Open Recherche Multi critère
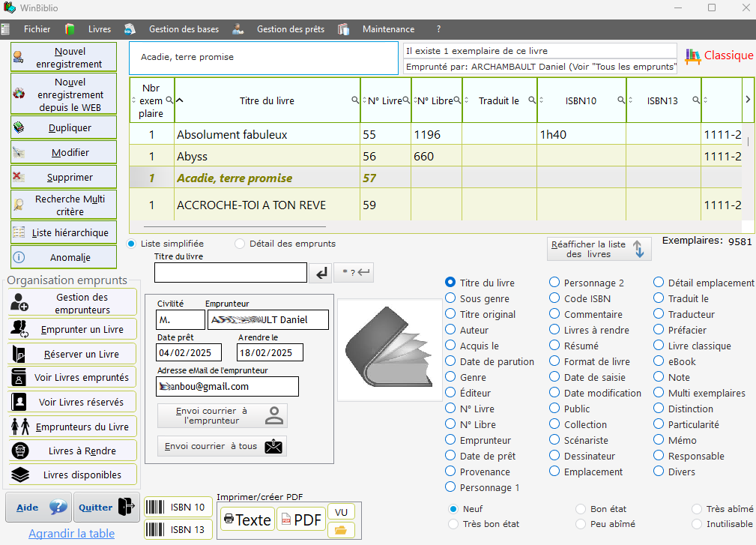This screenshot has width=756, height=545. pyautogui.click(x=64, y=205)
